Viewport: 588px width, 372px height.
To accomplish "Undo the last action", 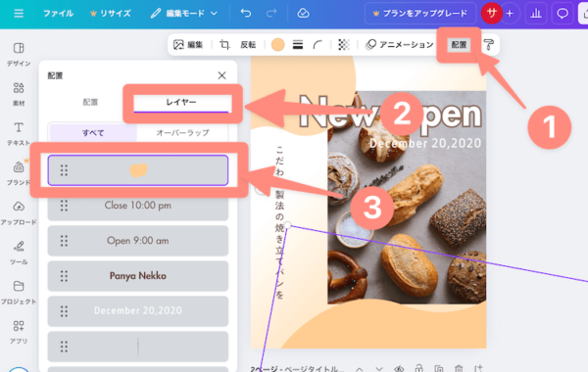I will pyautogui.click(x=246, y=14).
